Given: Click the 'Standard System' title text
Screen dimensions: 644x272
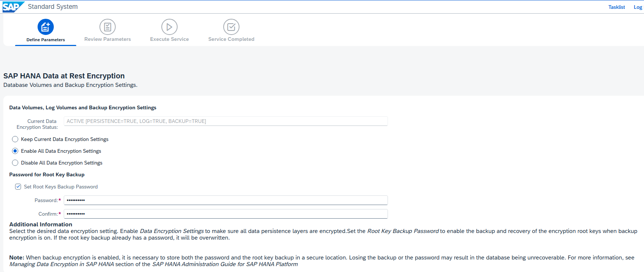Looking at the screenshot, I should [53, 7].
